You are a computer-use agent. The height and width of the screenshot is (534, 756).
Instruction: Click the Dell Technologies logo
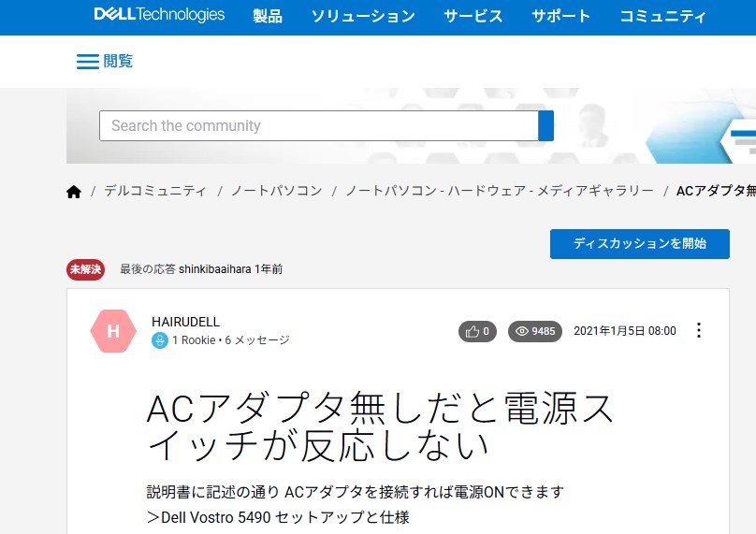159,15
